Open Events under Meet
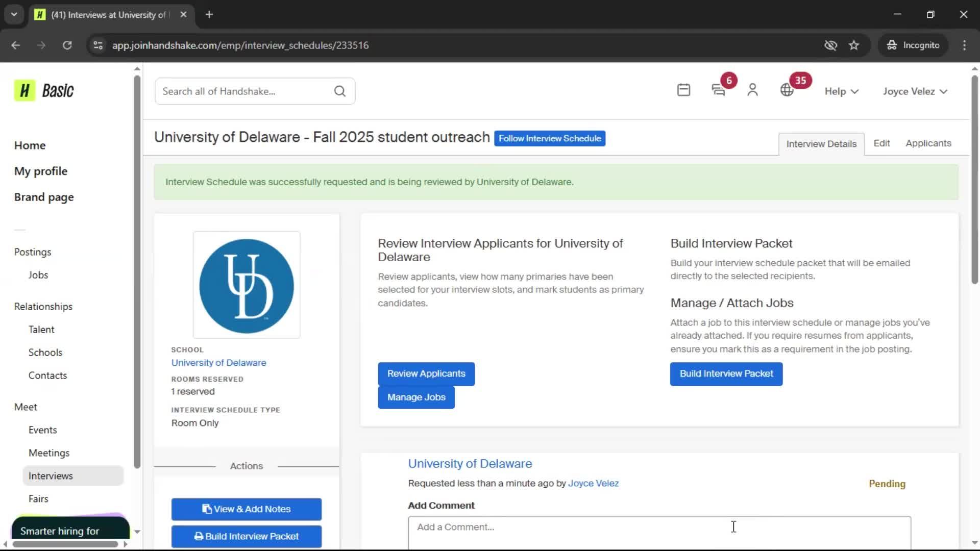 coord(43,430)
